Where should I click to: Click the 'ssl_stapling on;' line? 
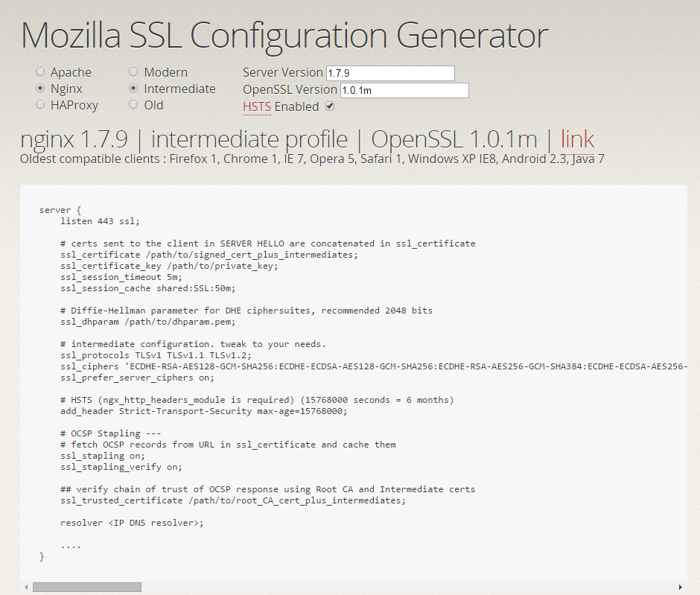click(103, 456)
